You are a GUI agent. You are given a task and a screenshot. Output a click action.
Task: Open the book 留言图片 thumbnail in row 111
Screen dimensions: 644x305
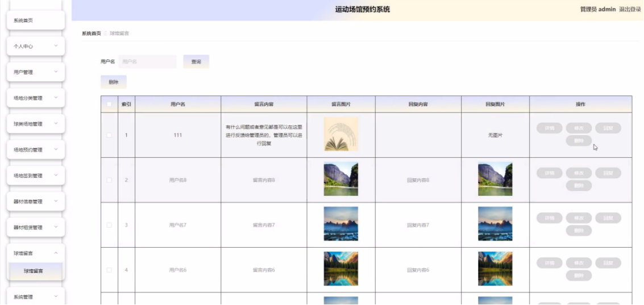(341, 134)
